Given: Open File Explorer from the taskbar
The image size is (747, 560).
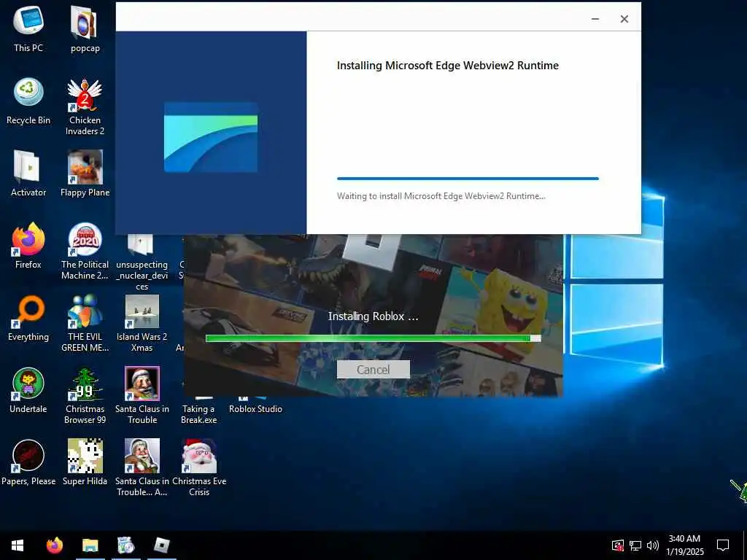Looking at the screenshot, I should point(90,545).
